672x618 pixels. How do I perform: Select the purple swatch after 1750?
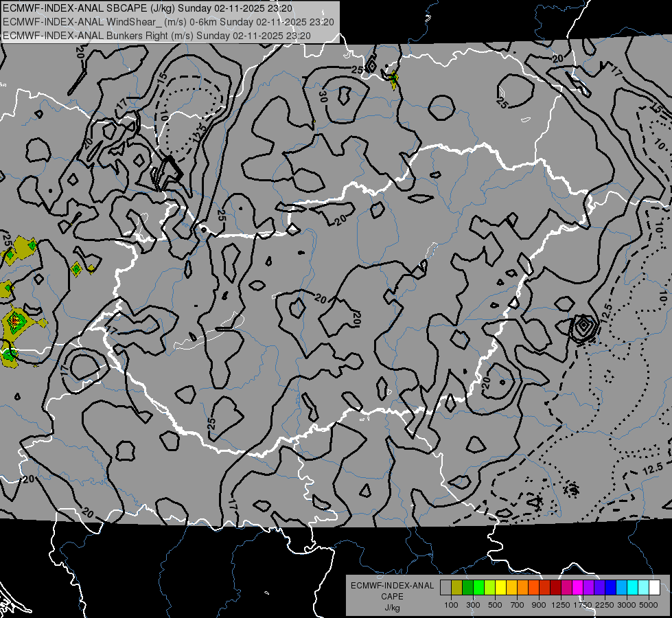(x=588, y=588)
